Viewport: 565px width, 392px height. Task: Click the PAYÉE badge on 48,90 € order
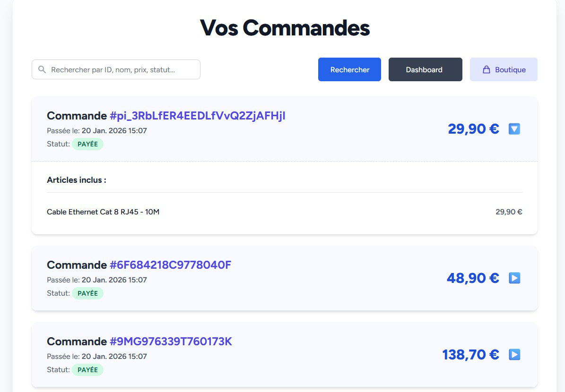click(x=87, y=293)
